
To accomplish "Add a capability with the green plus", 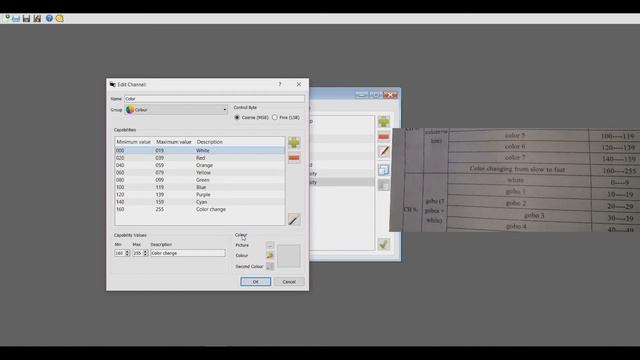I will coord(294,142).
